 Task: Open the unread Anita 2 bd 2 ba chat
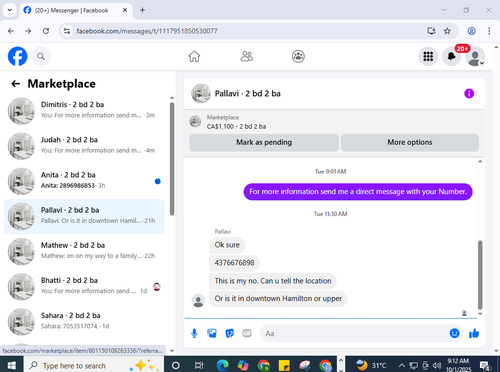click(x=84, y=181)
